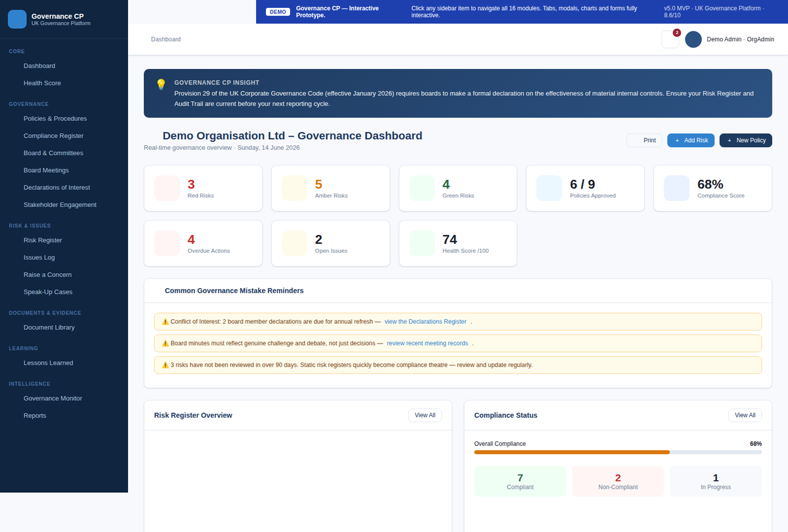Select Raise a Concern in sidebar
This screenshot has height=532, width=788.
point(64,275)
